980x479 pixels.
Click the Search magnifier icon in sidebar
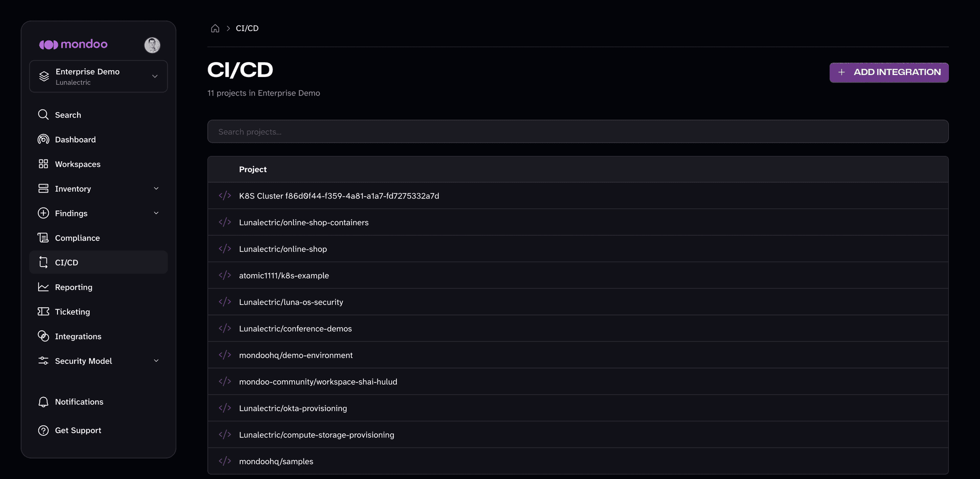(44, 115)
